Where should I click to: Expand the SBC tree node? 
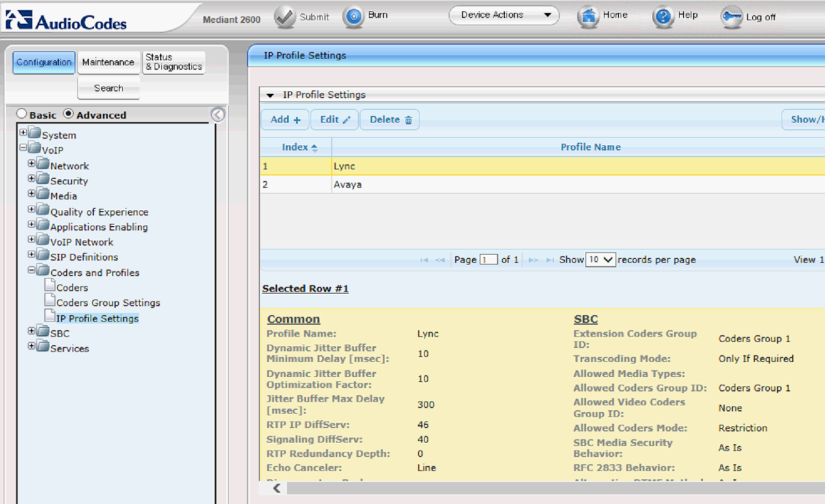[x=31, y=330]
